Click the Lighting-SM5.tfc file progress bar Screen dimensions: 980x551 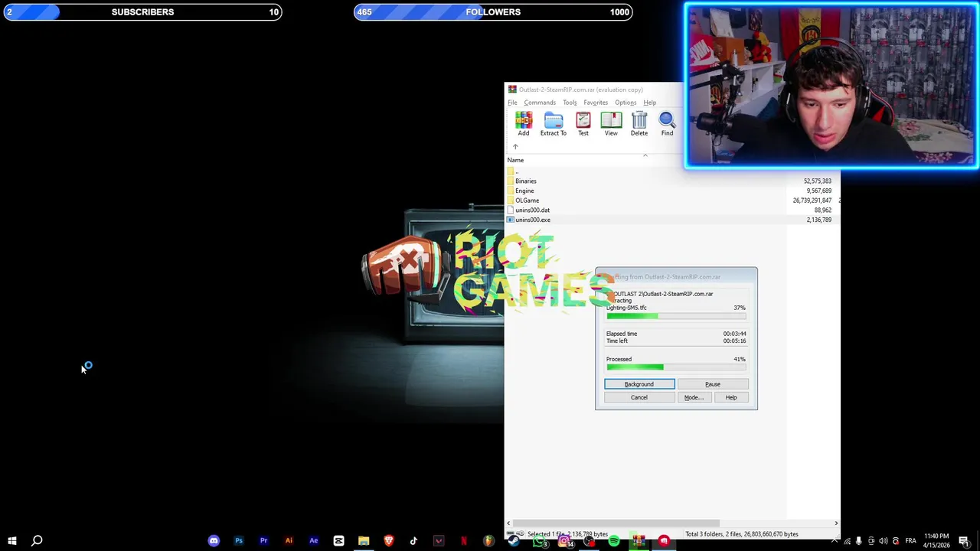676,316
